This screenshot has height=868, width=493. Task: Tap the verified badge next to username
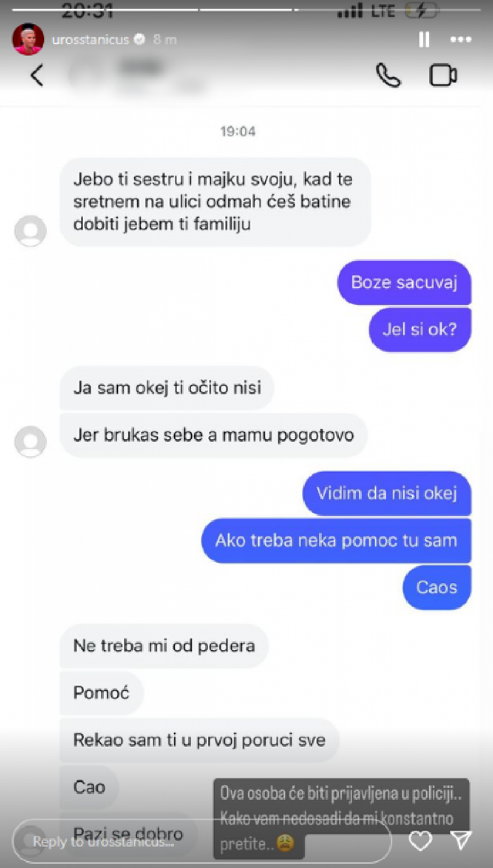[x=140, y=39]
